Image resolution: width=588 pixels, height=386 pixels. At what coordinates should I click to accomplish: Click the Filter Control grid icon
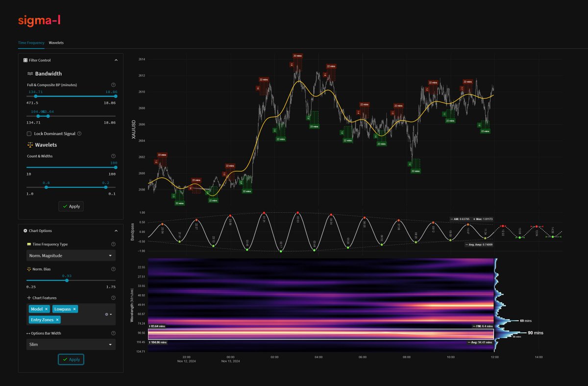point(25,60)
